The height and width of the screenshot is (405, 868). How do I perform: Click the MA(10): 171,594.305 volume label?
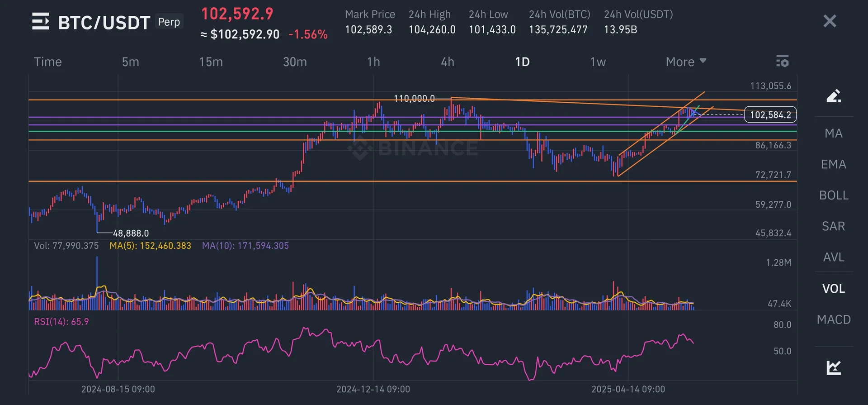click(245, 246)
